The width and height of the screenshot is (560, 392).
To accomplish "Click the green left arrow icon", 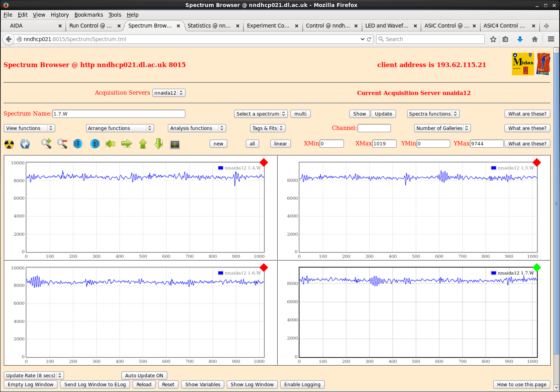I will pyautogui.click(x=111, y=144).
